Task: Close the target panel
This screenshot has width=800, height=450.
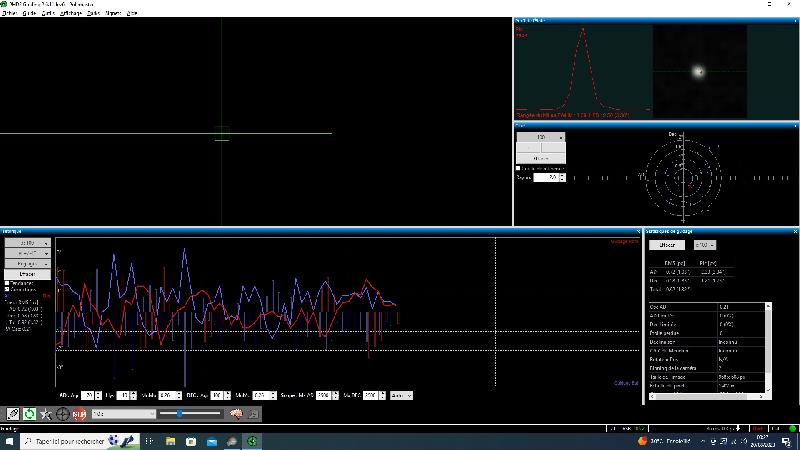Action: coord(795,126)
